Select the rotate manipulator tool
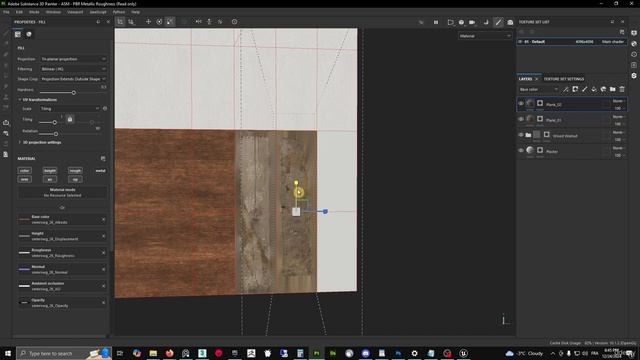 pyautogui.click(x=159, y=22)
